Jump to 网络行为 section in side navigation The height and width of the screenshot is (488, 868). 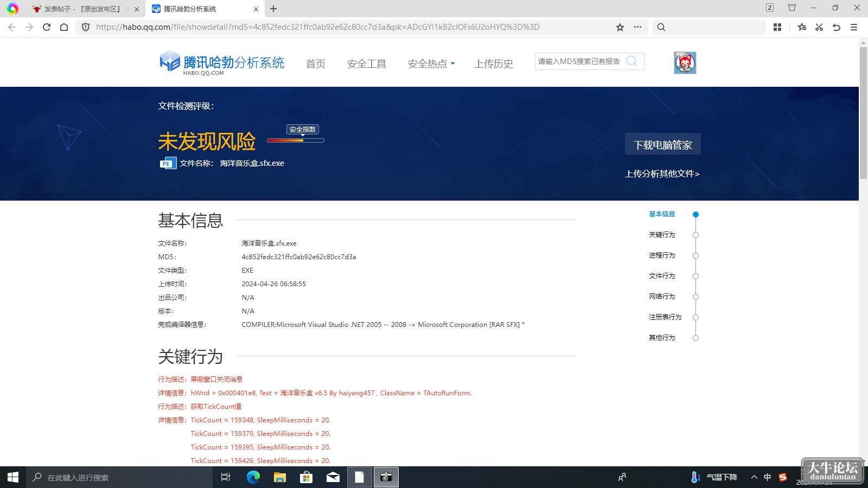(x=662, y=297)
